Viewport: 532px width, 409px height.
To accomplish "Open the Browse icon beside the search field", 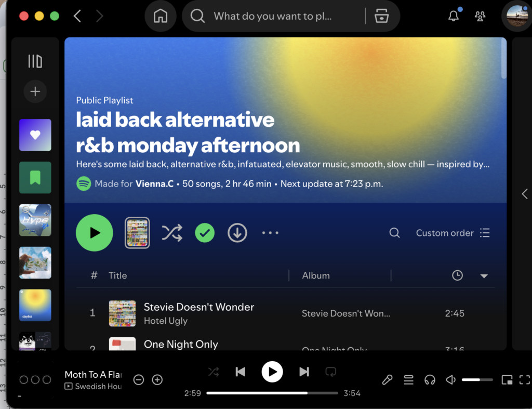I will point(381,16).
